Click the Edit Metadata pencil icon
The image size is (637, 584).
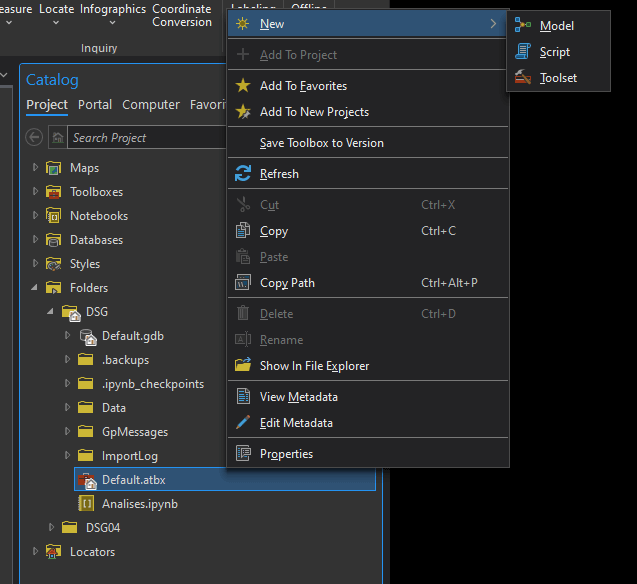(243, 423)
